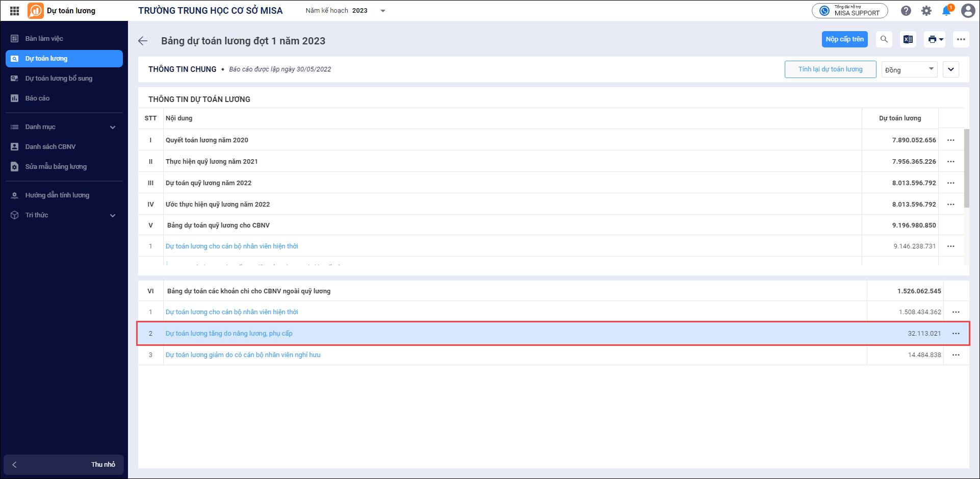The height and width of the screenshot is (479, 980).
Task: Open Dự toán lương bổ sung sidebar item
Action: click(64, 79)
